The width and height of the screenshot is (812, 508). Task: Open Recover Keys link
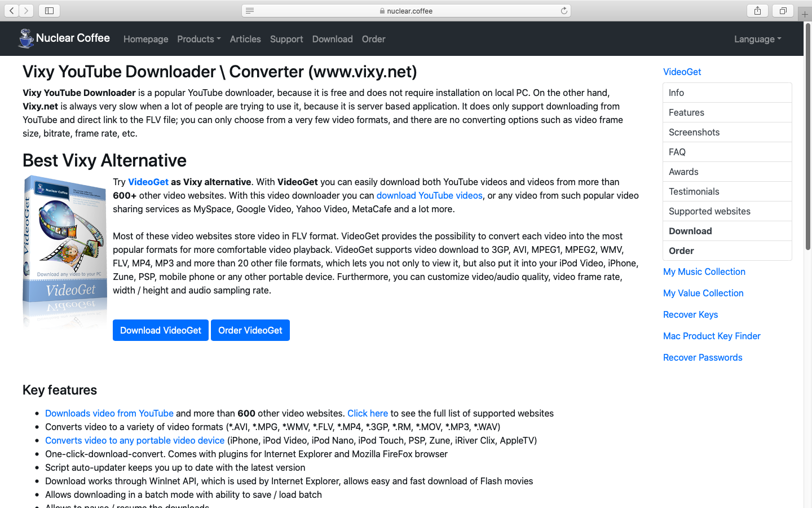tap(690, 314)
